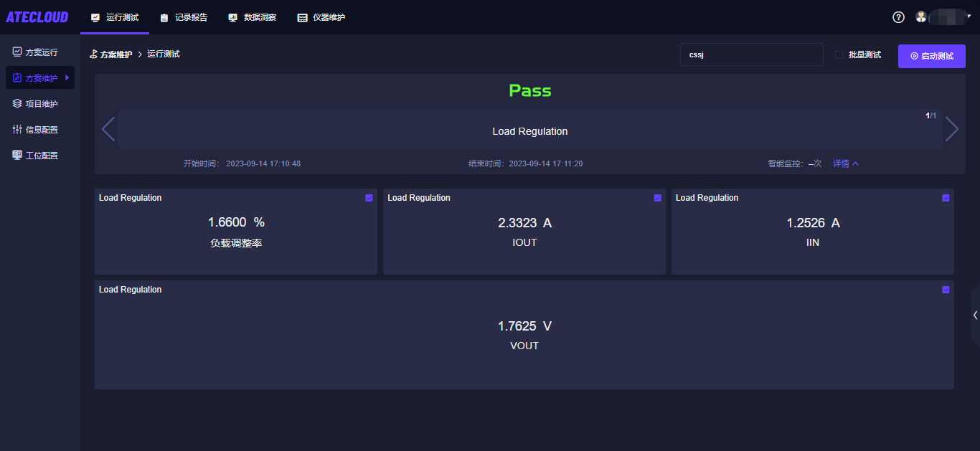Click the 运行测试 breadcrumb text

click(x=164, y=54)
